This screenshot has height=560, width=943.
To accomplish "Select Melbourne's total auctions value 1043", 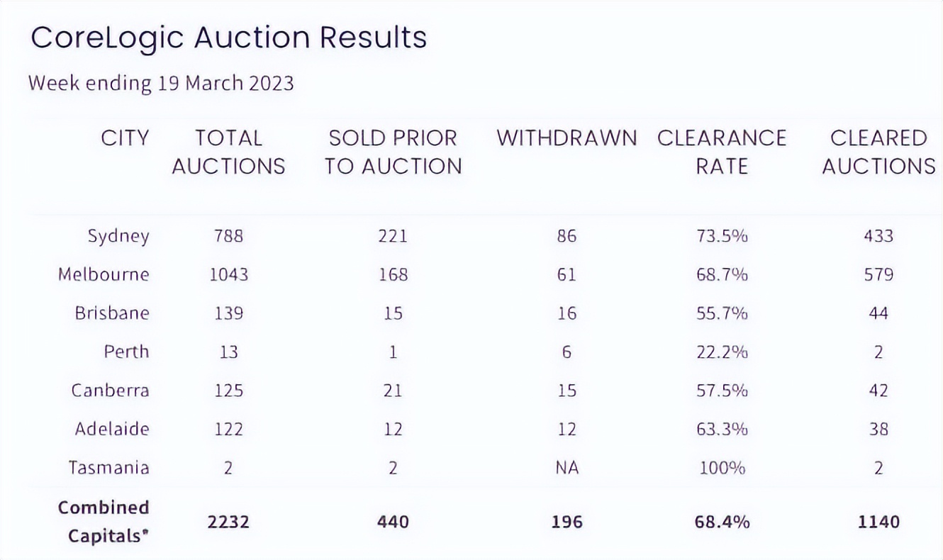I will click(x=228, y=274).
